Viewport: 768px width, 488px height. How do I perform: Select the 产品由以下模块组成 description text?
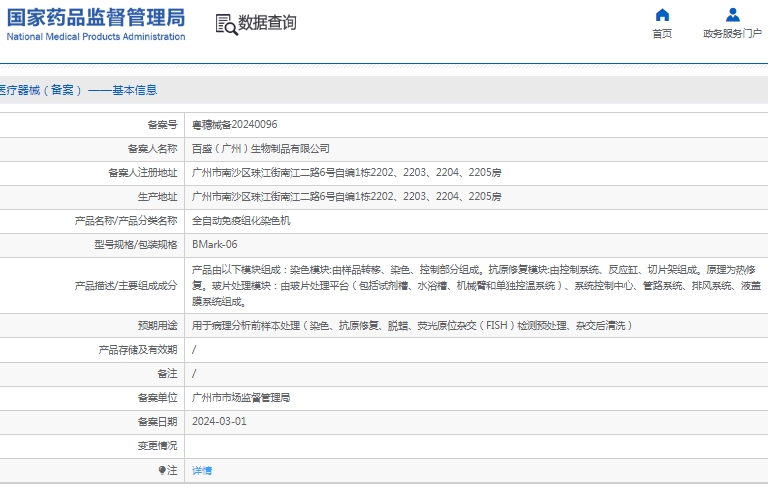pyautogui.click(x=476, y=286)
